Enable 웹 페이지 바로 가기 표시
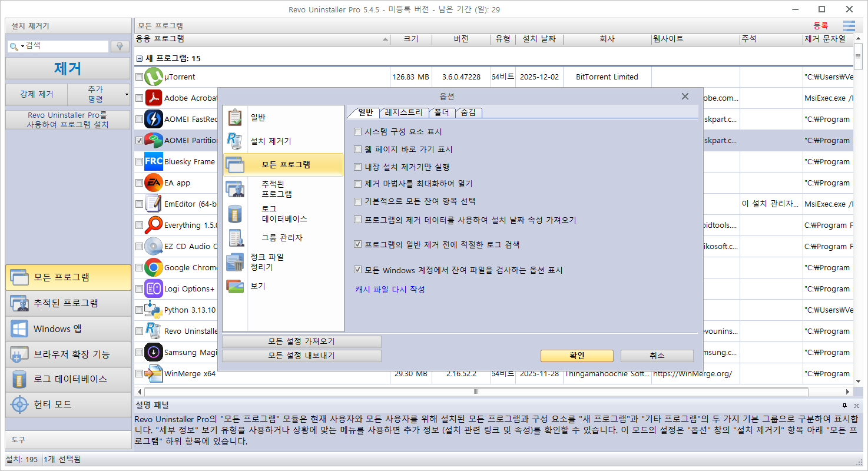Viewport: 868px width, 471px height. click(x=357, y=150)
